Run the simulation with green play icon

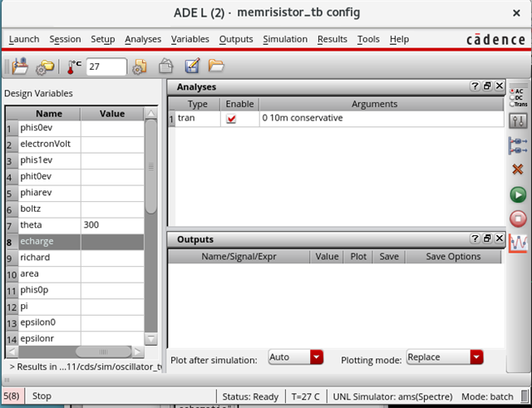pos(518,194)
